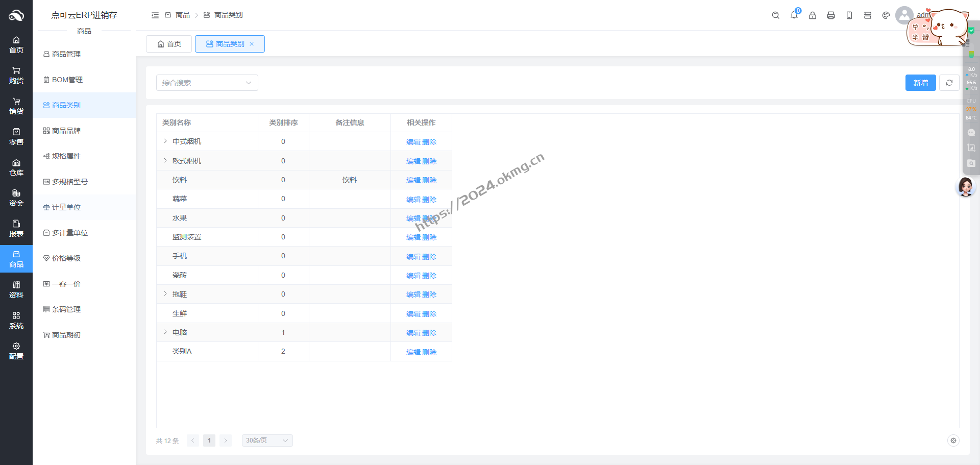Click the printer icon in top bar
Screen dimensions: 980x465
pyautogui.click(x=830, y=15)
